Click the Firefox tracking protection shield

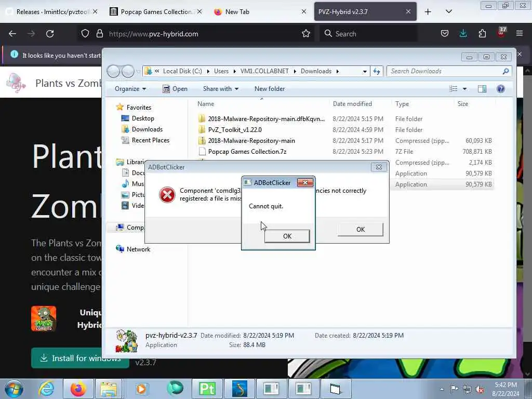85,34
